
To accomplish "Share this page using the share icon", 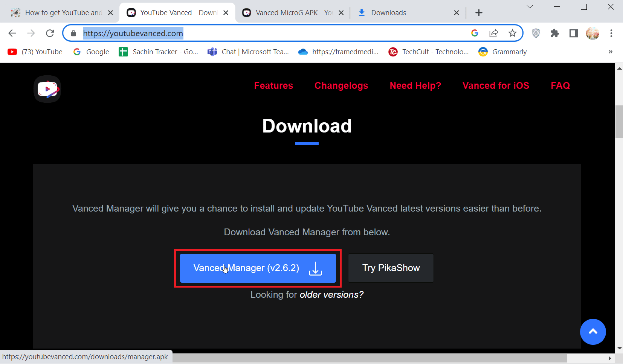I will [x=493, y=33].
